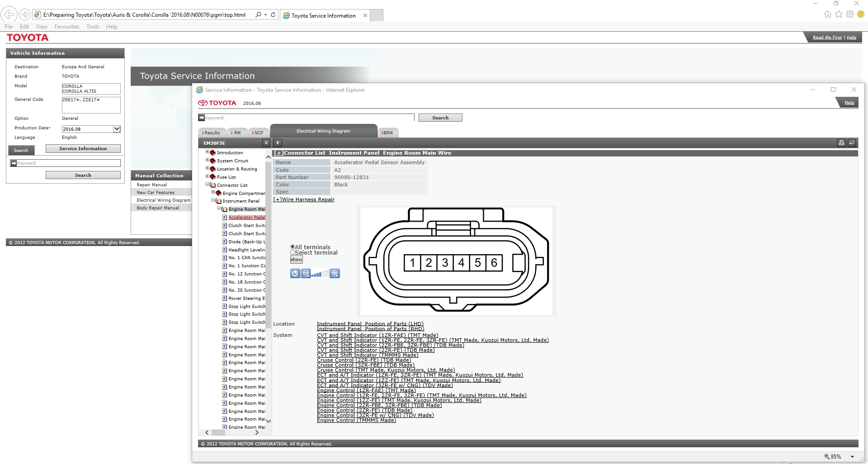The height and width of the screenshot is (464, 868).
Task: Close the EM30F5E tree panel with X
Action: 266,143
